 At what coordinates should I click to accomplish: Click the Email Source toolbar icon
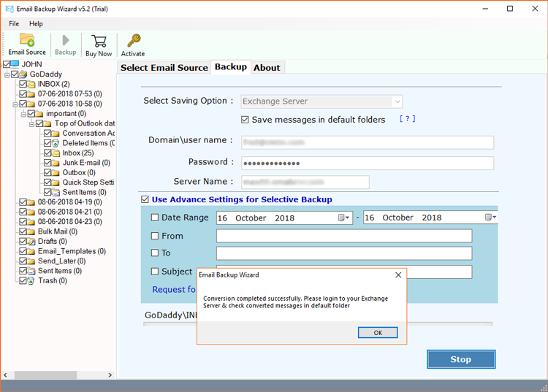click(27, 40)
